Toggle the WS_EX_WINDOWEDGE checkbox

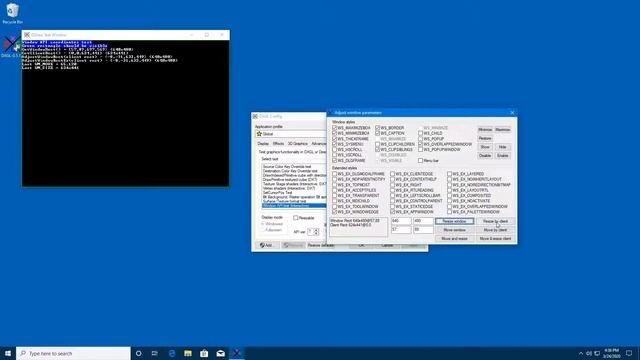point(356,212)
